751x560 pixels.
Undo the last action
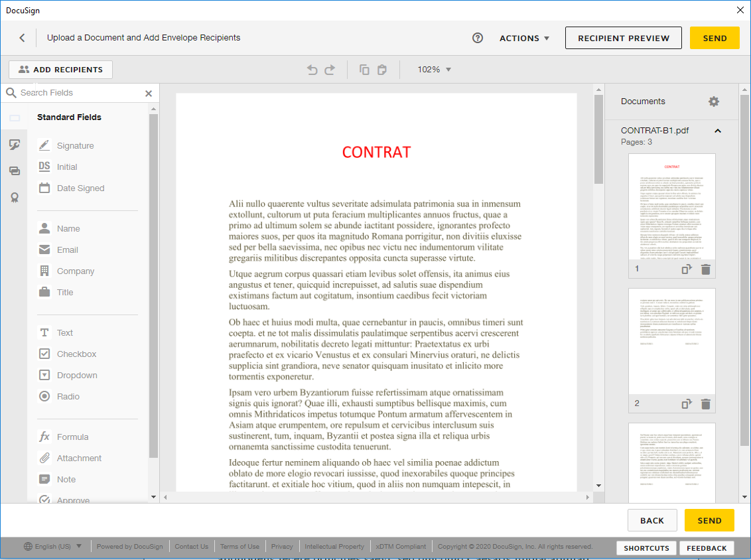(x=312, y=69)
